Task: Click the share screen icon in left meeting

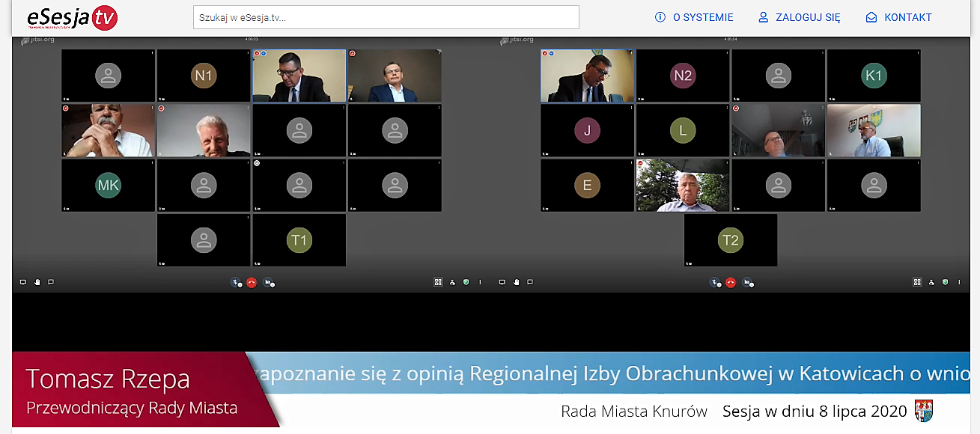Action: 23,282
